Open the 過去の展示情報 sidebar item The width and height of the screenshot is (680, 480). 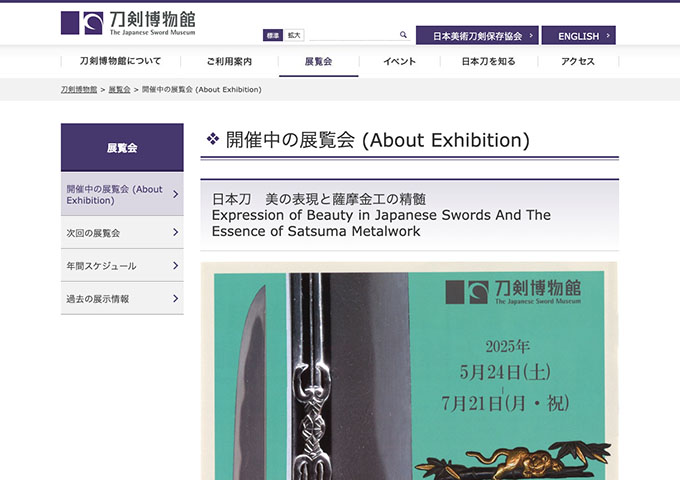click(x=122, y=298)
